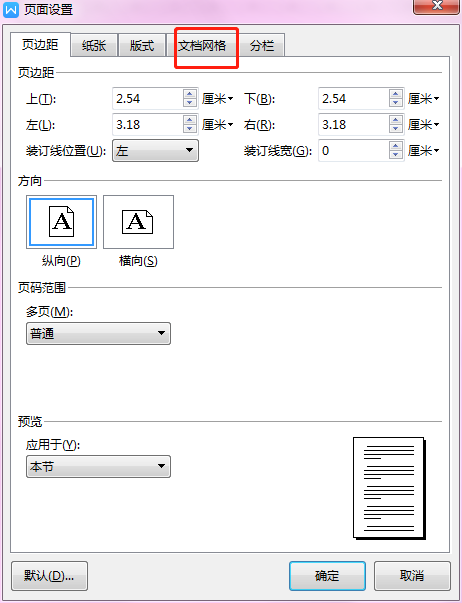462x603 pixels.
Task: Click the WPS logo in title bar
Action: (x=11, y=9)
